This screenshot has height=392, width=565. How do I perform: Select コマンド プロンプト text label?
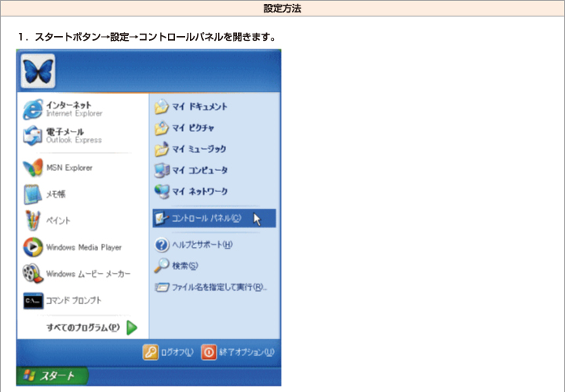tap(74, 300)
